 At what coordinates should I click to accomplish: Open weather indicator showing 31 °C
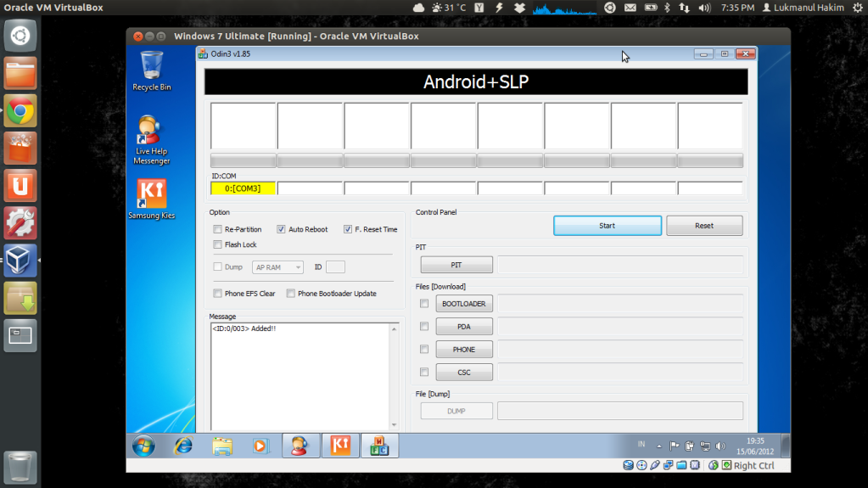tap(449, 8)
